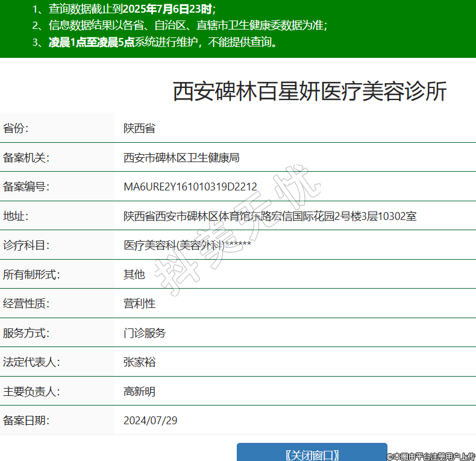Click the record number MA6URE2Y161010319D2212
Screen dimensions: 476x461
(190, 187)
